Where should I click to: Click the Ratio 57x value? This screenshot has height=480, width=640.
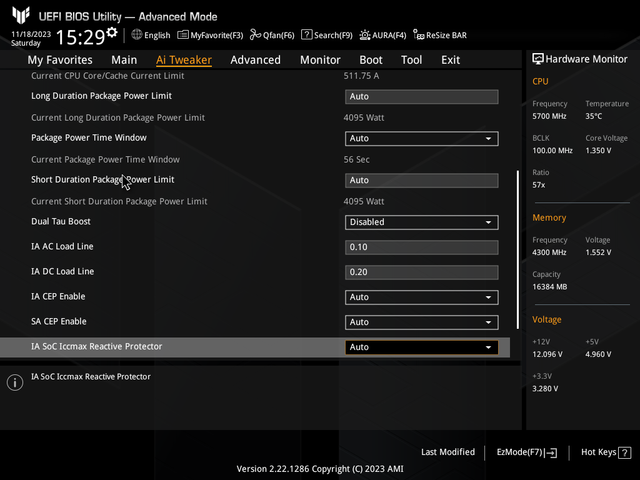(x=538, y=185)
